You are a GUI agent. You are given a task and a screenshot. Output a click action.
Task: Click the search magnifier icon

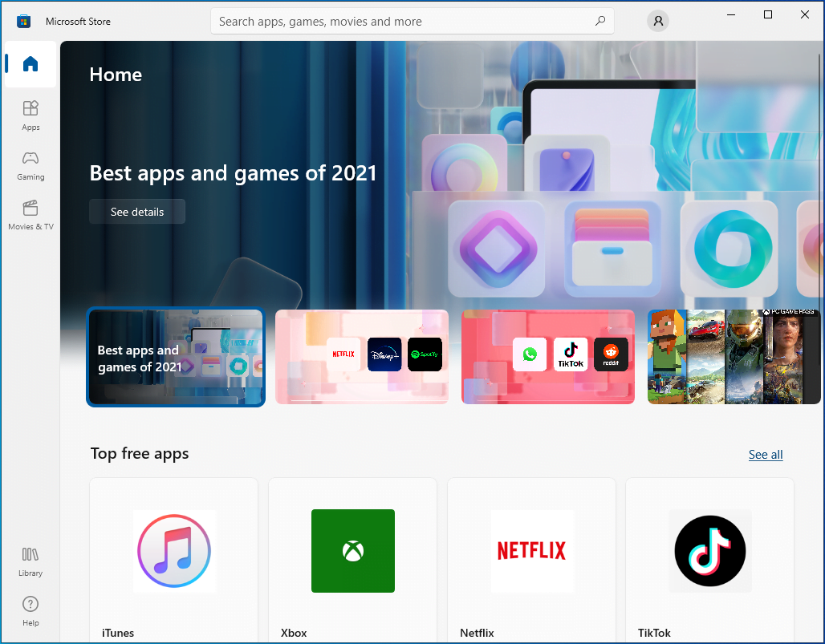(x=599, y=21)
